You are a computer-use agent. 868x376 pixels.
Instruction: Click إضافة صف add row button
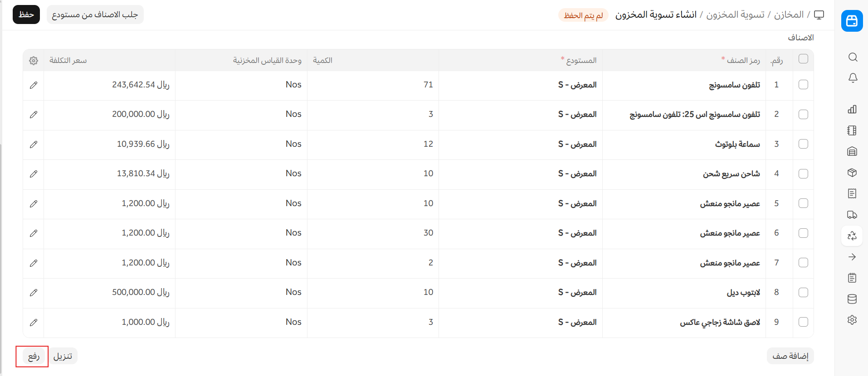coord(790,356)
